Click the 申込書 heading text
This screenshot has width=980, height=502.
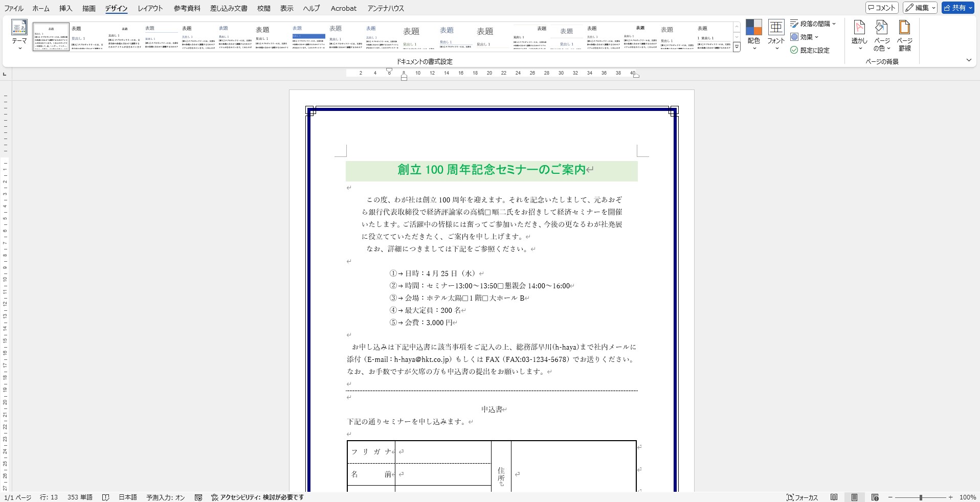[x=492, y=409]
